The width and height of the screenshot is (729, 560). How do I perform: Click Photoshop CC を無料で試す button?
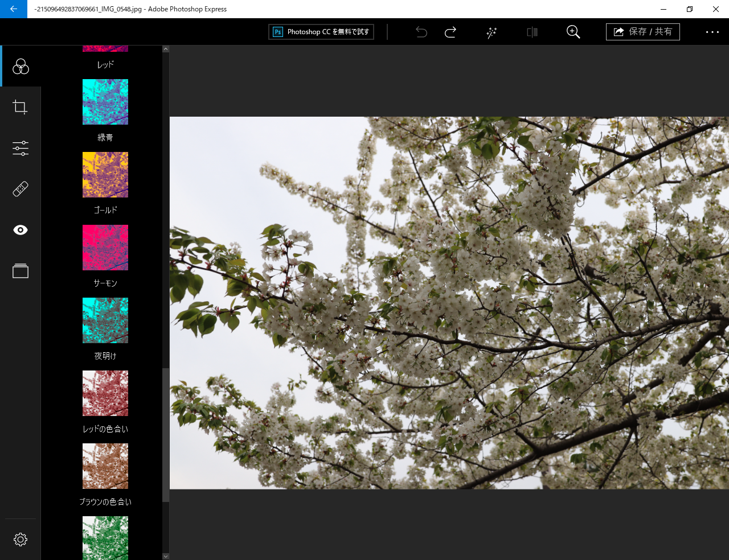321,32
